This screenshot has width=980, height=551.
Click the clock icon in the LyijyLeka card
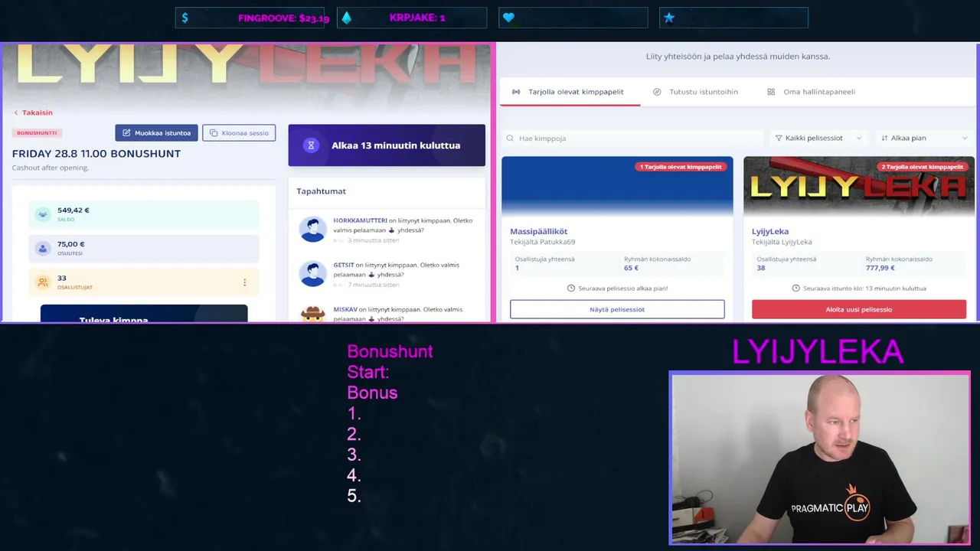tap(796, 289)
